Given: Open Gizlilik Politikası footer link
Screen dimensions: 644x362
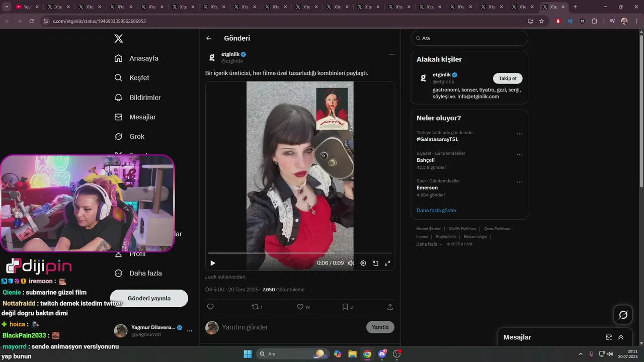Looking at the screenshot, I should [462, 229].
